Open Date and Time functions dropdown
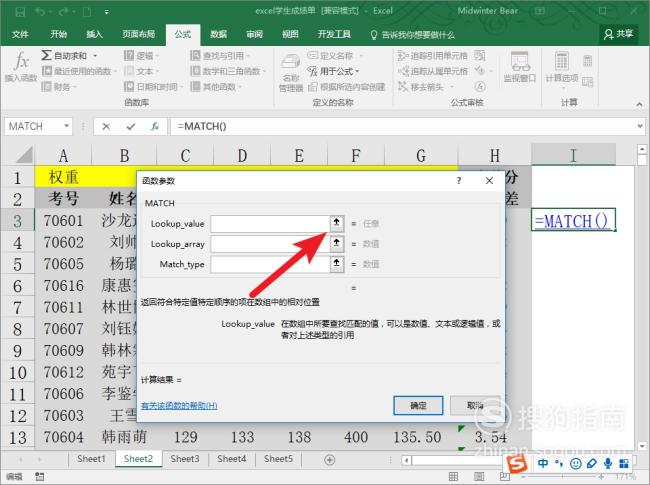The width and height of the screenshot is (650, 485). pos(154,87)
